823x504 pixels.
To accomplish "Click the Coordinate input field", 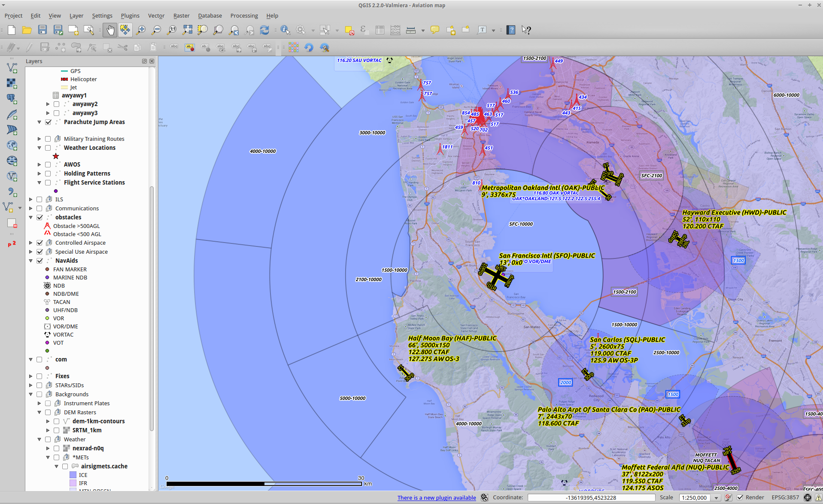I will (x=591, y=498).
